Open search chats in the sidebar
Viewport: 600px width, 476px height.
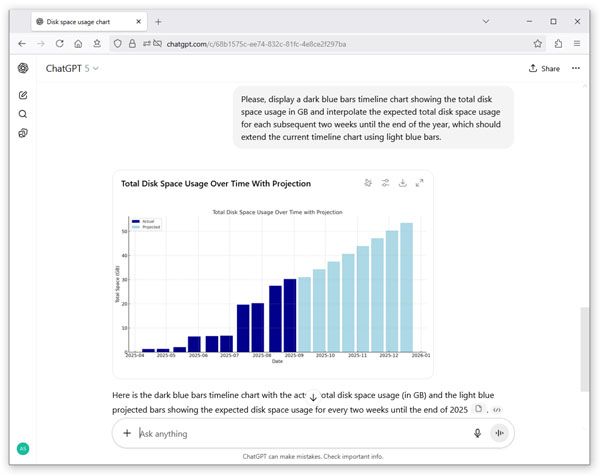(23, 114)
